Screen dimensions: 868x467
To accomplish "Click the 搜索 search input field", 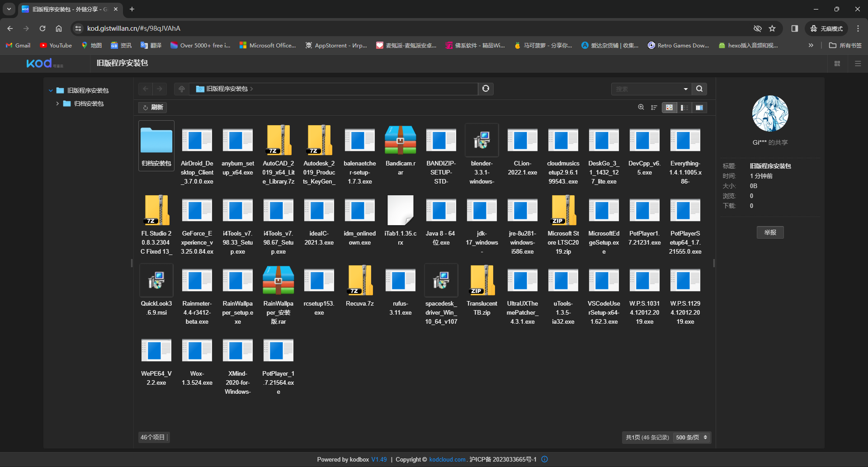I will click(x=646, y=89).
